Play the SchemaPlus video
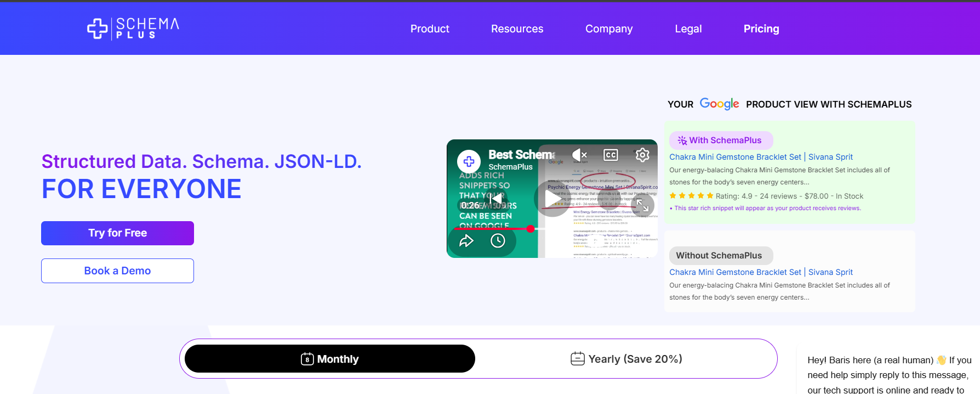 tap(552, 199)
